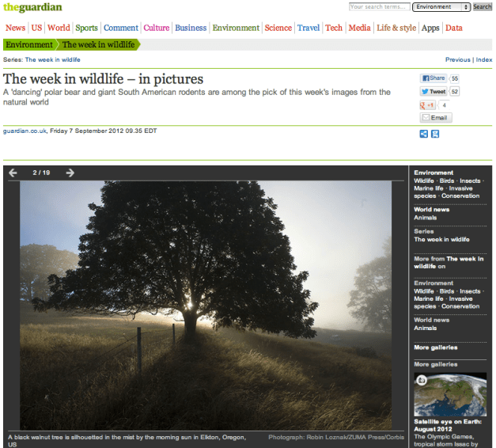Click the Google +1 button
The image size is (496, 448).
[x=427, y=105]
